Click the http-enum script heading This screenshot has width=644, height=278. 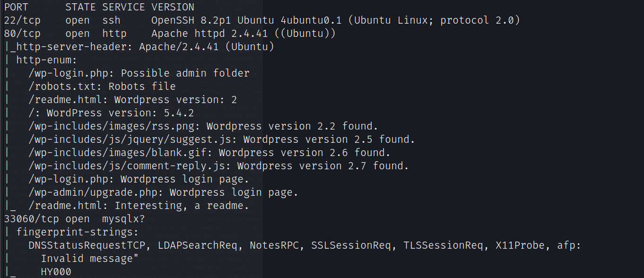47,60
